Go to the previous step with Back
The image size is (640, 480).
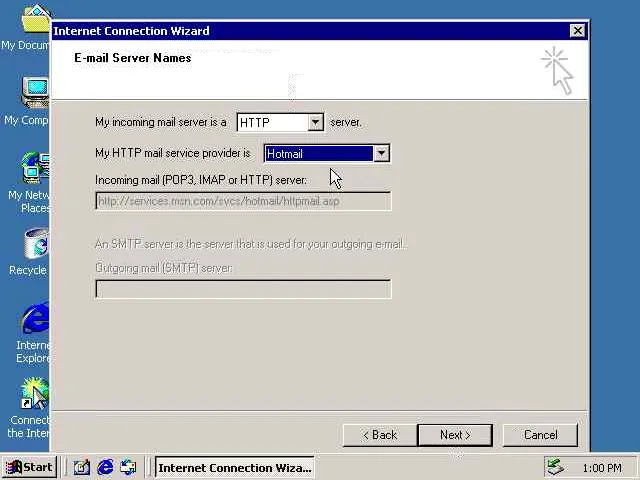[380, 435]
